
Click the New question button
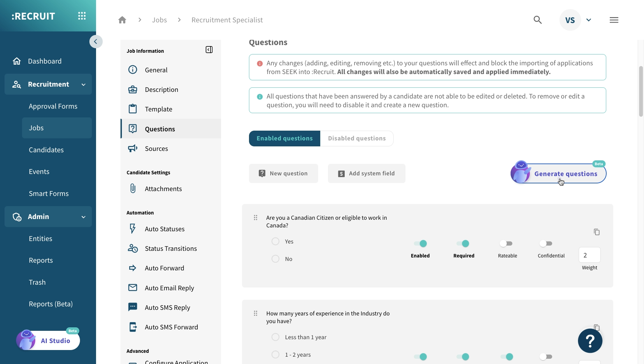pos(284,173)
